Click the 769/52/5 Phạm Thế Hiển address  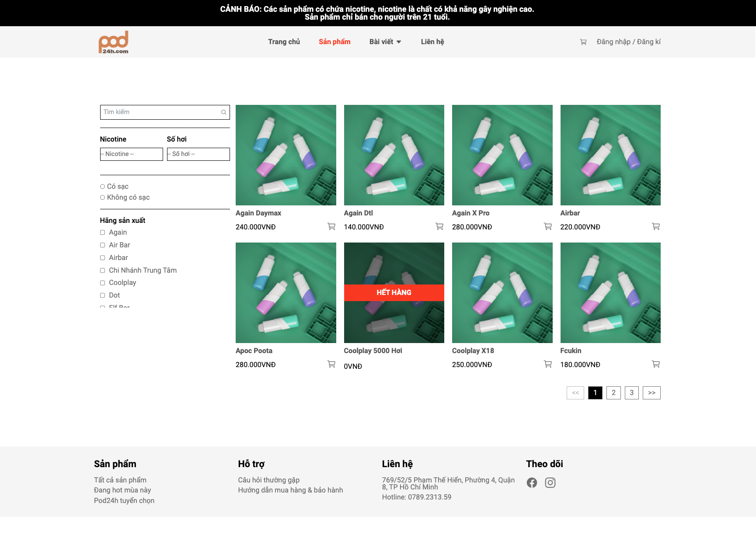click(x=448, y=483)
